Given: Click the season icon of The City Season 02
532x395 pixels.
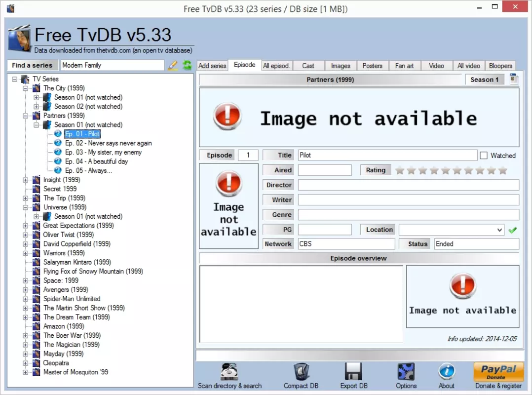Looking at the screenshot, I should pos(47,106).
